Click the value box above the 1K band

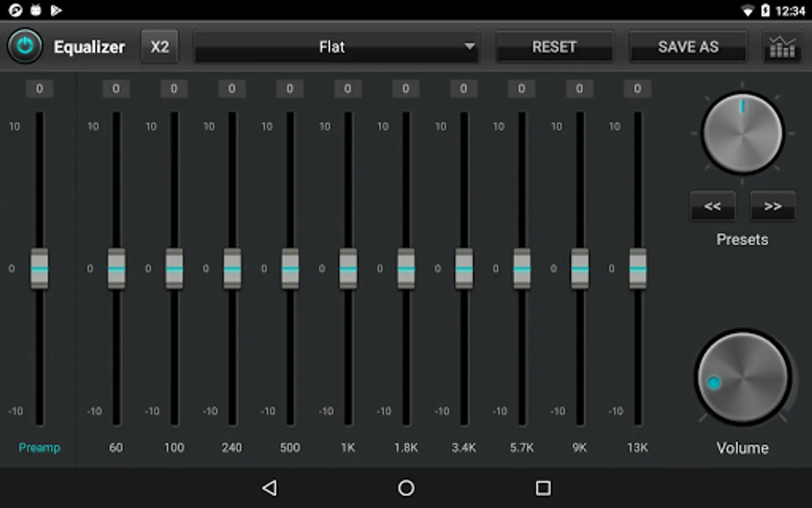click(348, 89)
